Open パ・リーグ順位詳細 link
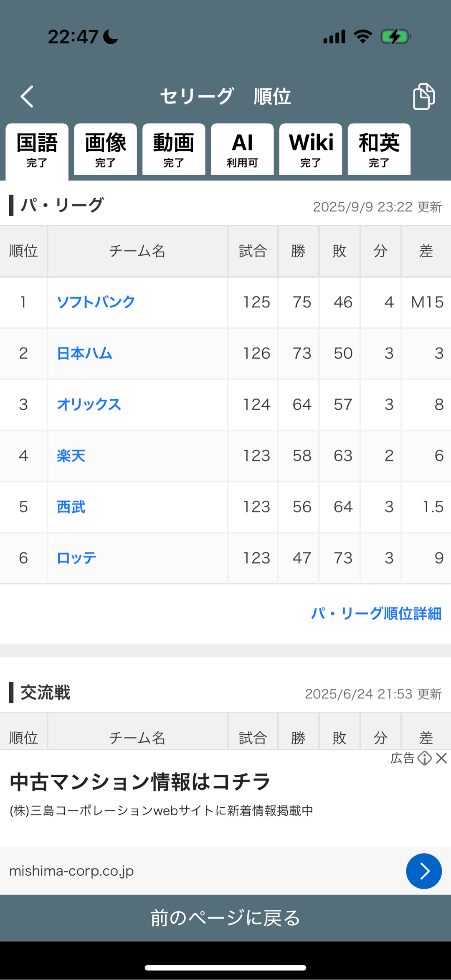Viewport: 451px width, 980px height. [376, 613]
